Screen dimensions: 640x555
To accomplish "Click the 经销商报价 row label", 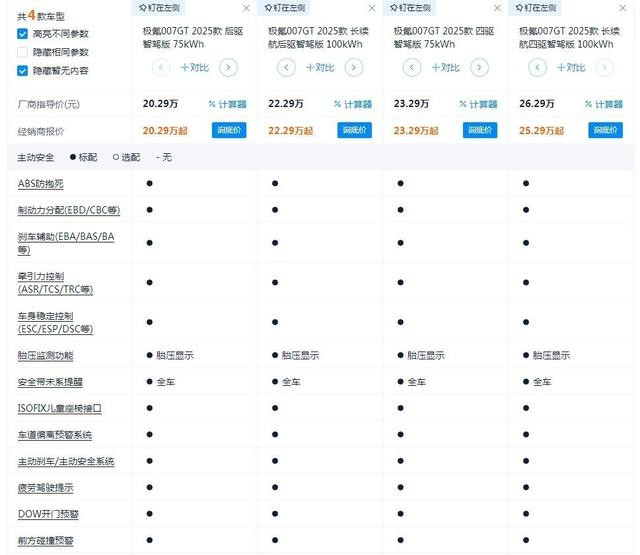I will pos(40,131).
